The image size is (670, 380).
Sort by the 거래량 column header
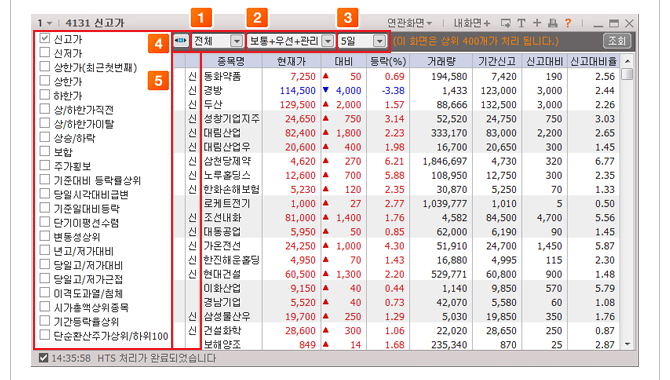click(x=441, y=62)
